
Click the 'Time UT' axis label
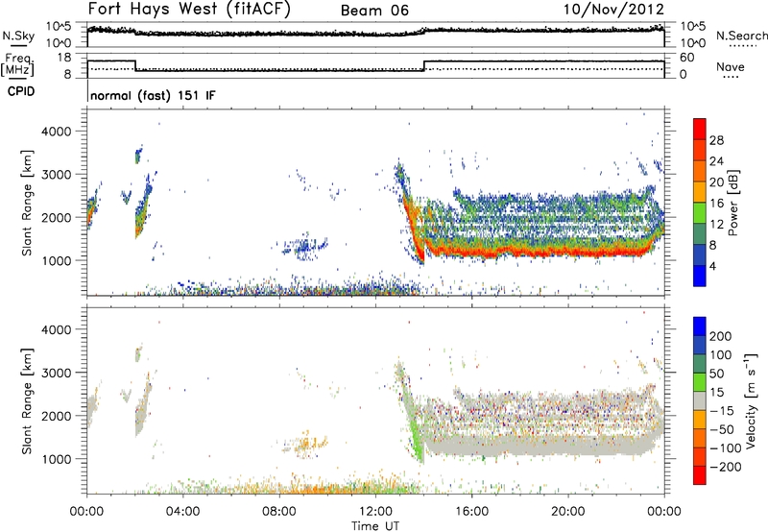[x=375, y=526]
